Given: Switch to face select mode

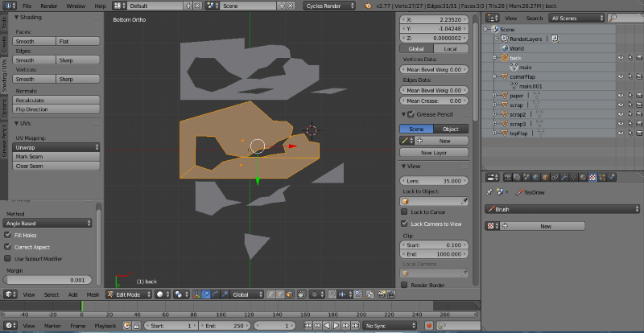Looking at the screenshot, I should (289, 294).
